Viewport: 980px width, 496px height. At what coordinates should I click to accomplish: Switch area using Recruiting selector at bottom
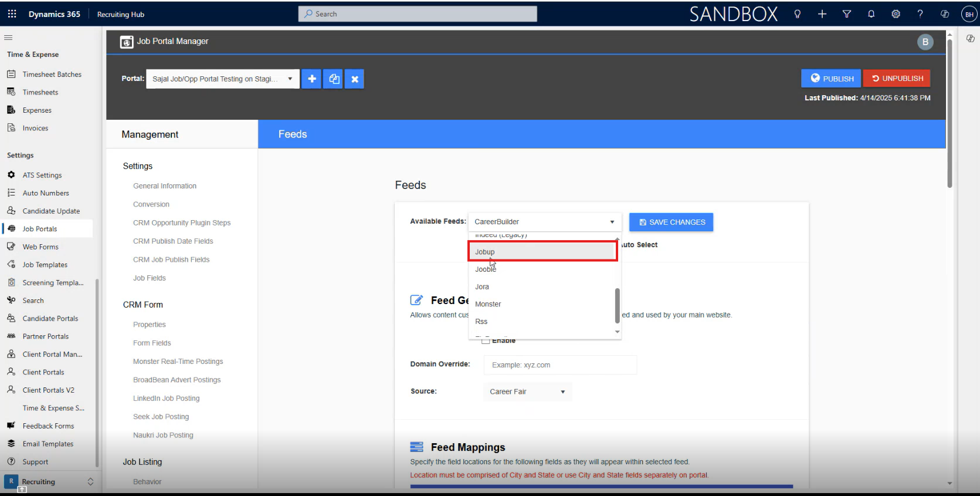click(x=49, y=481)
